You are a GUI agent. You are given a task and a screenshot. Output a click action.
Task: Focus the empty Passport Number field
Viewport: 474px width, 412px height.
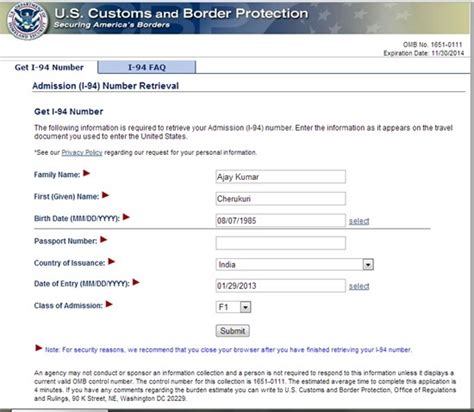[x=281, y=243]
